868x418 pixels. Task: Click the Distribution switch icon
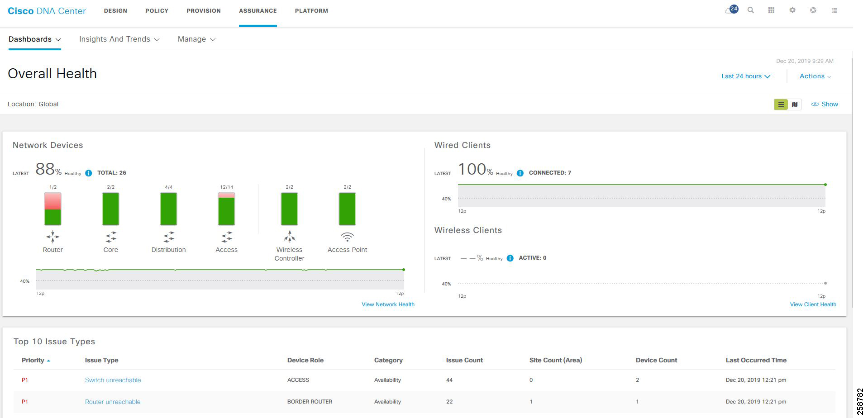click(169, 237)
